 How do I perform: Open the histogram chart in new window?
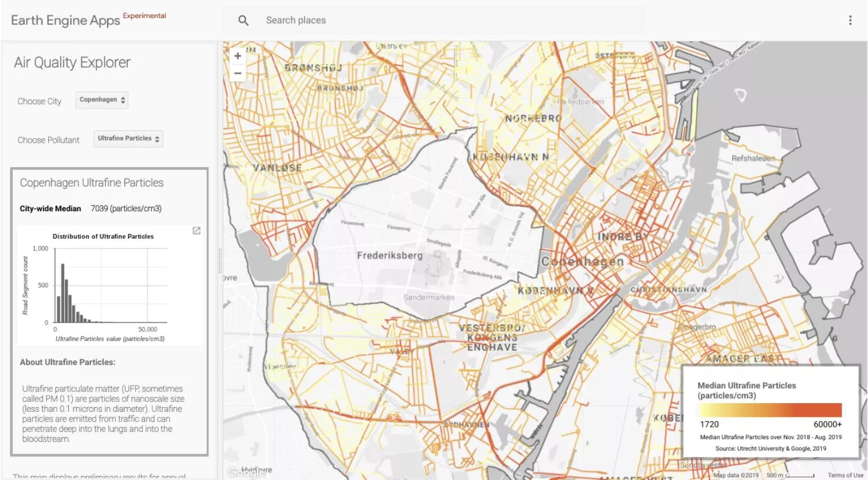pos(197,231)
